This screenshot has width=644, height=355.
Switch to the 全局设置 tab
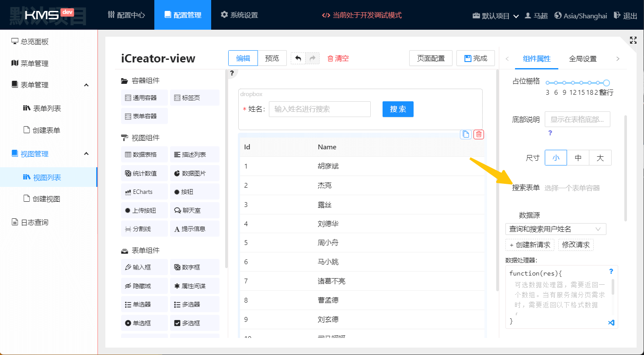coord(582,59)
